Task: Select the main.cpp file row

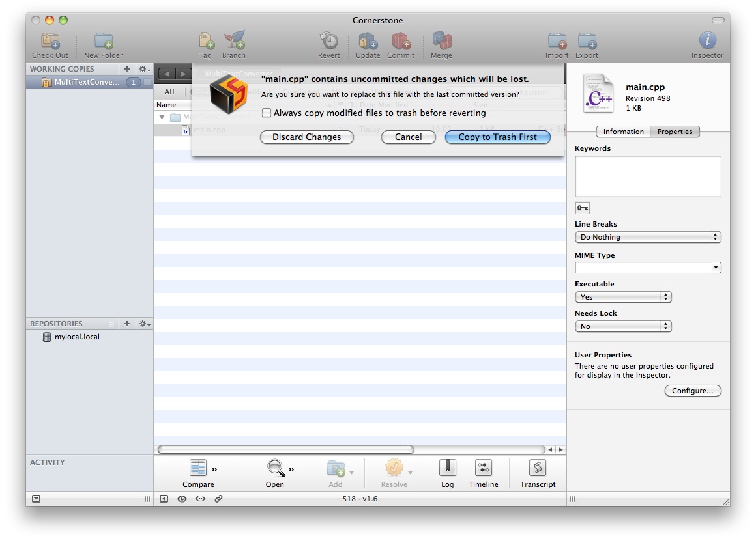Action: coord(360,130)
